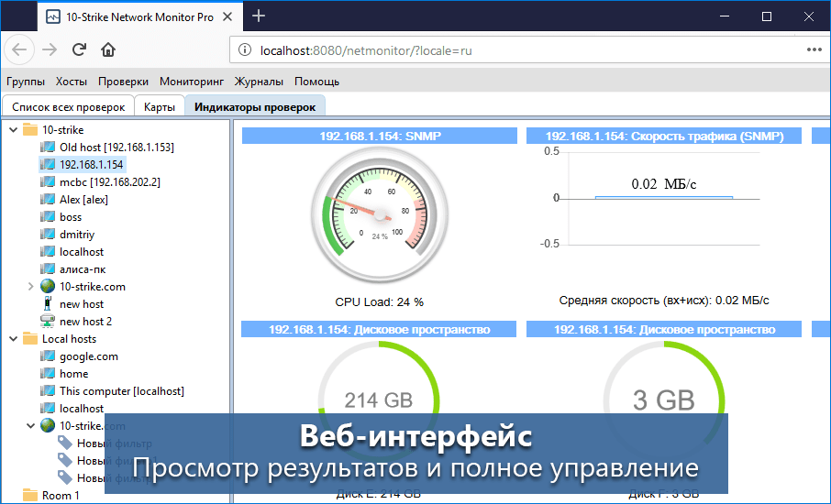Click the new host 2 printer icon
This screenshot has height=504, width=831.
(x=48, y=321)
